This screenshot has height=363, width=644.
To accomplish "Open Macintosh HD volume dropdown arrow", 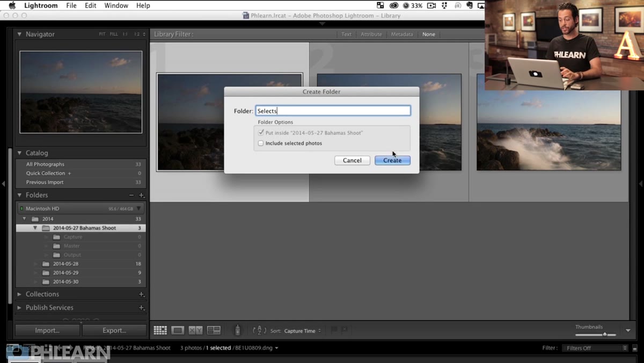I will tap(139, 208).
